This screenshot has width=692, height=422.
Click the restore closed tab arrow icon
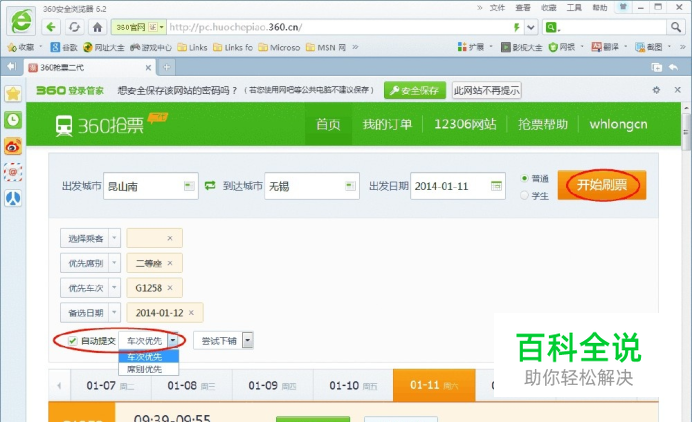(x=673, y=67)
